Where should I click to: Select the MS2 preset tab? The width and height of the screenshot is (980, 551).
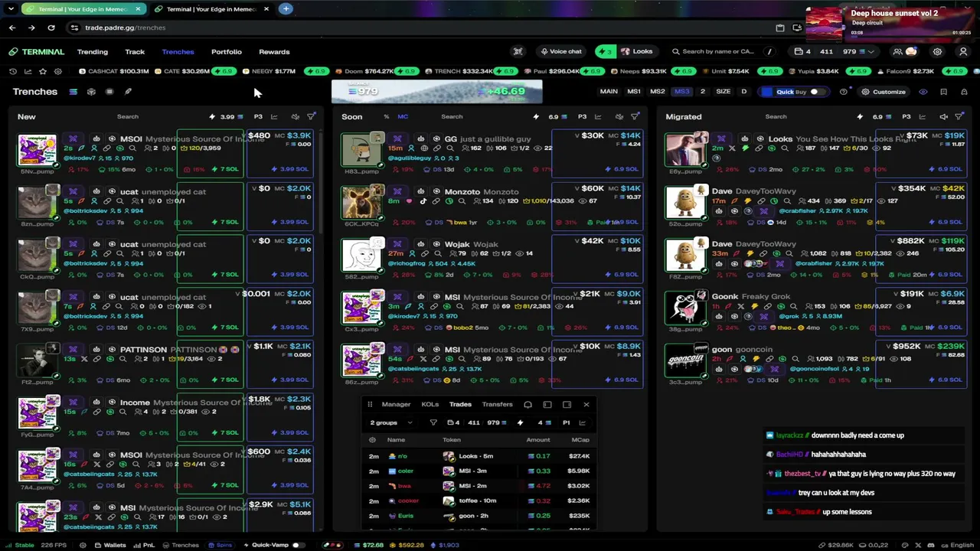click(x=658, y=92)
